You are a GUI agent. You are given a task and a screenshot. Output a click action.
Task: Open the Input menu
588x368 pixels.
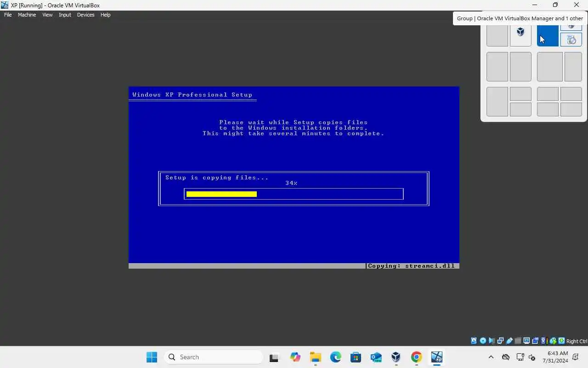(x=65, y=15)
